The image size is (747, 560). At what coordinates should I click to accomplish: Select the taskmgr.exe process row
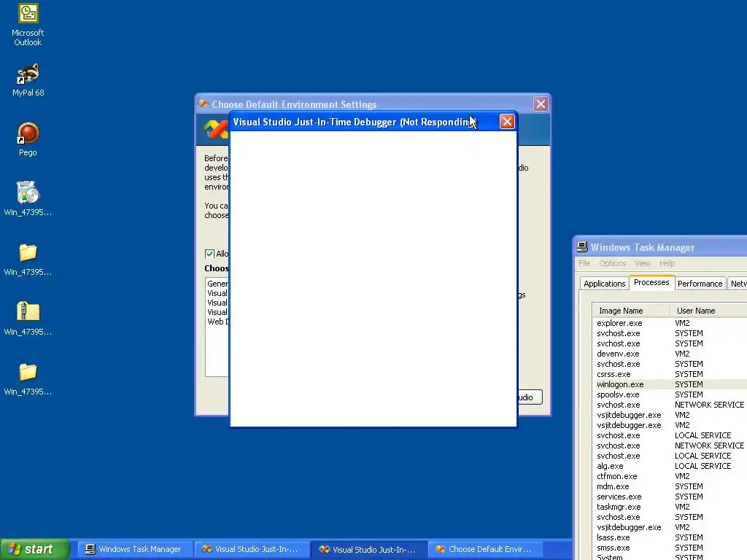670,507
